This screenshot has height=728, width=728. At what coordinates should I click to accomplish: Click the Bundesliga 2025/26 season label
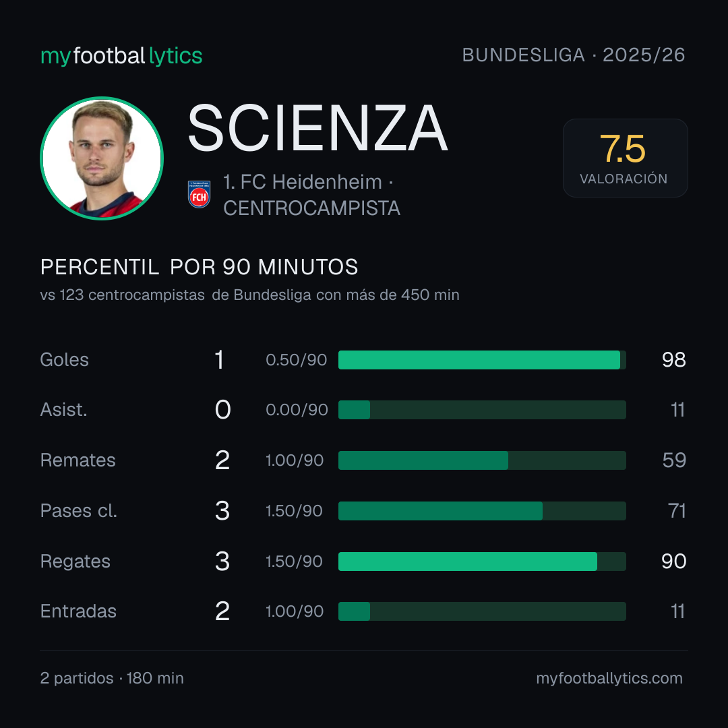click(x=574, y=55)
